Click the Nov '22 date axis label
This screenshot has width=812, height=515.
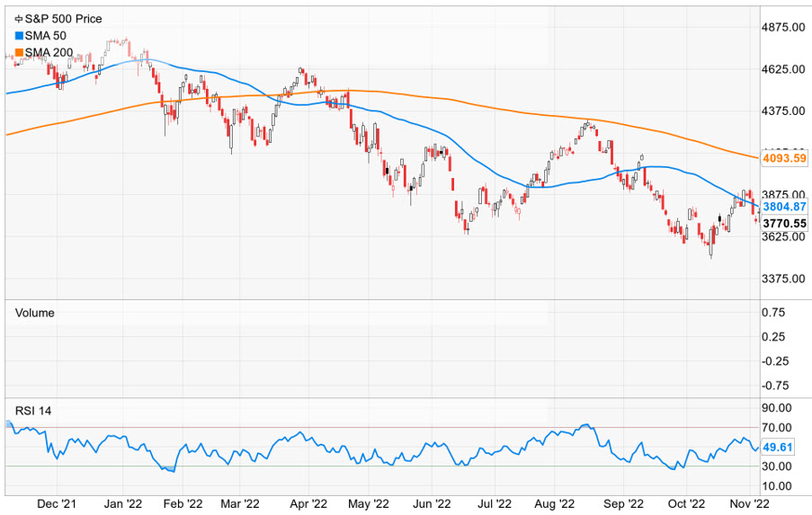pyautogui.click(x=749, y=503)
